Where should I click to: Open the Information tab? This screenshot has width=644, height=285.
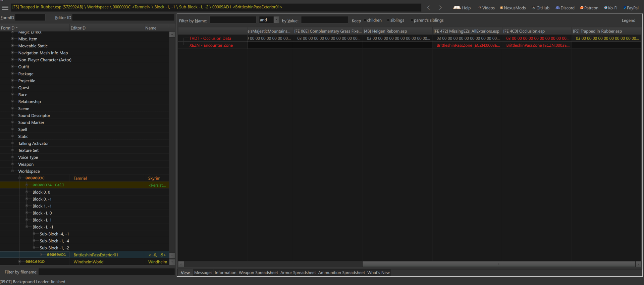[x=225, y=273]
